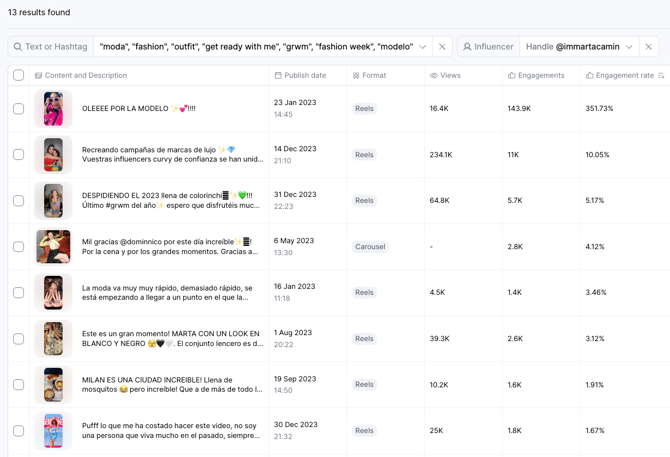The width and height of the screenshot is (670, 457).
Task: Toggle the select-all checkbox in header
Action: [18, 75]
